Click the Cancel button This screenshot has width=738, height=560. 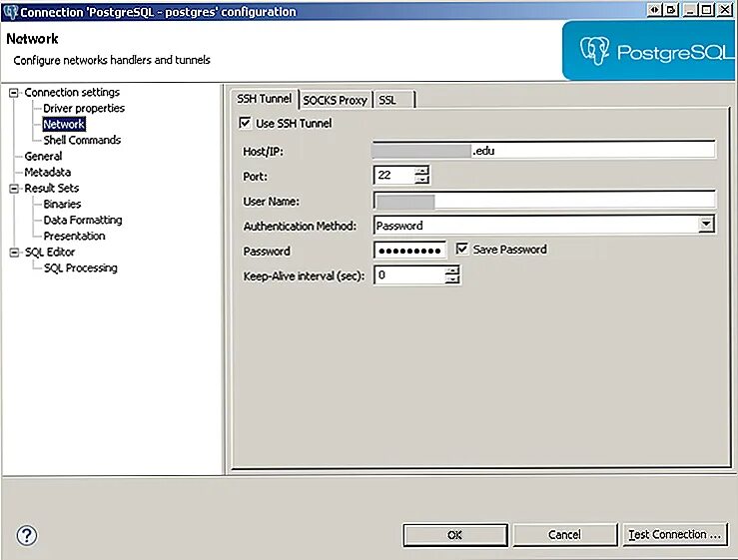[x=565, y=535]
